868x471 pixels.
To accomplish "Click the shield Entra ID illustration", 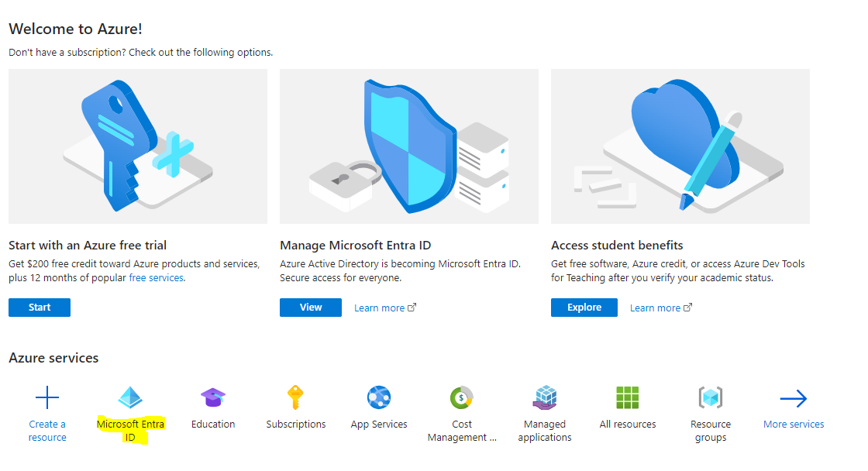I will [409, 146].
